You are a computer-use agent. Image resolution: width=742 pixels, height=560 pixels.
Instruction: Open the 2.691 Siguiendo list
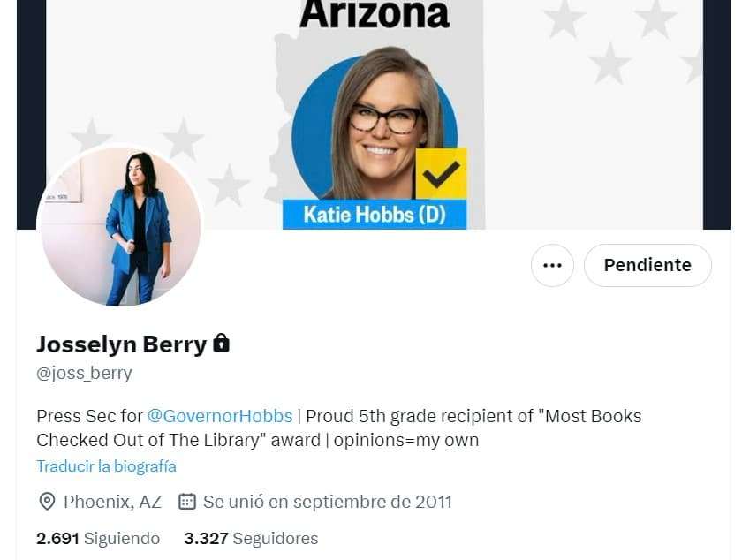98,538
